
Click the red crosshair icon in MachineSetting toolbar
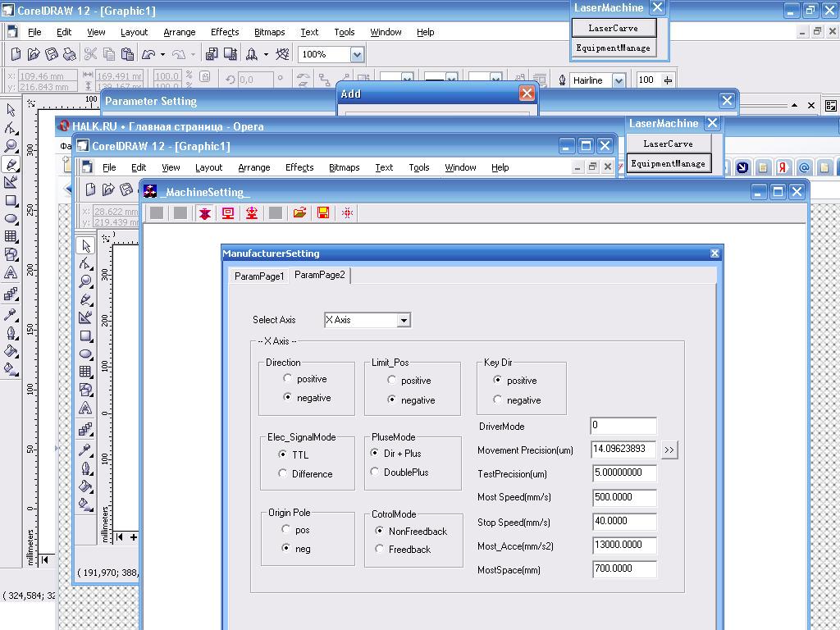(x=347, y=213)
